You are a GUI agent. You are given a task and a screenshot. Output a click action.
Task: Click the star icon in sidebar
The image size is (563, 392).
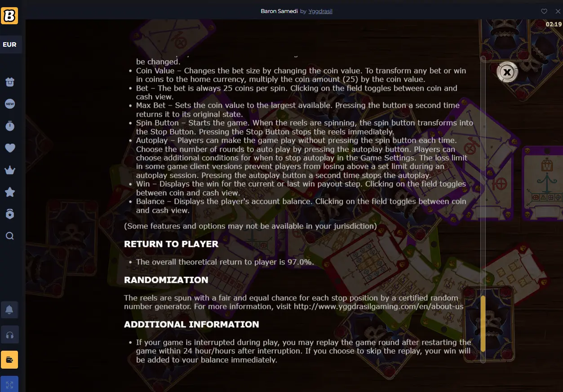(x=10, y=192)
